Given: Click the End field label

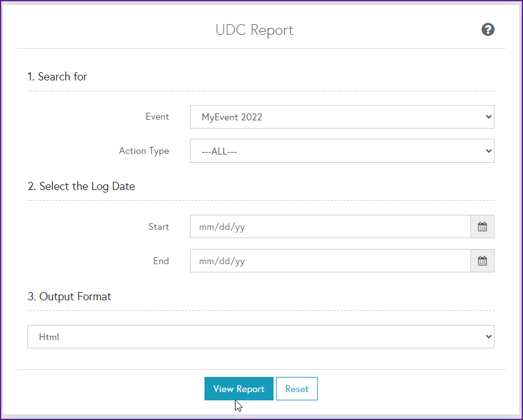Looking at the screenshot, I should click(161, 260).
